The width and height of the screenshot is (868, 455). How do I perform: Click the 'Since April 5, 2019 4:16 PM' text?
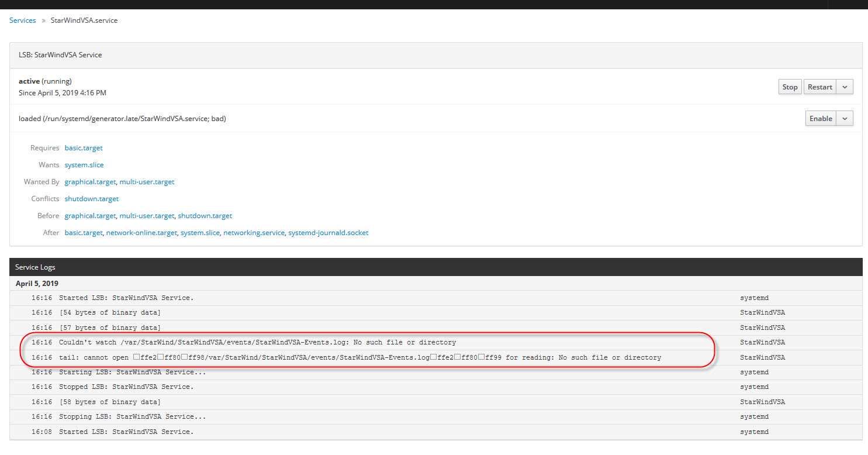[x=63, y=93]
